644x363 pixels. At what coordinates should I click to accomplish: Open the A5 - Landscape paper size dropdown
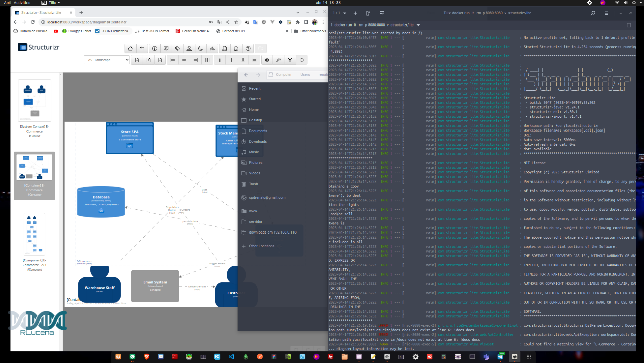click(107, 60)
